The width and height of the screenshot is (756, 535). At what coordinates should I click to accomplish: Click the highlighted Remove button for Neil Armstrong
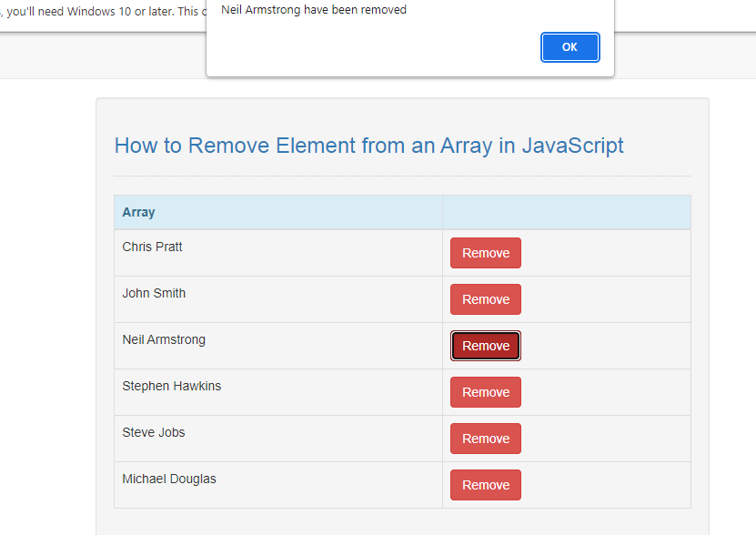pyautogui.click(x=486, y=346)
